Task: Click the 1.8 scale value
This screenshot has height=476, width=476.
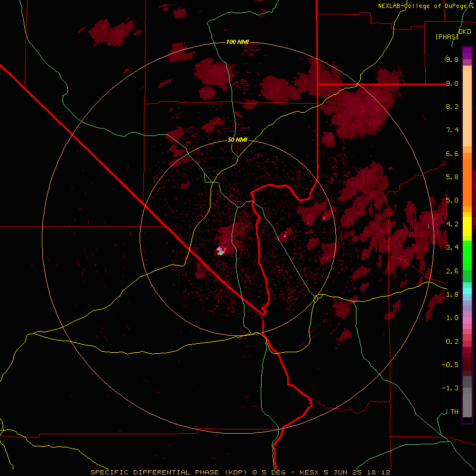Action: pyautogui.click(x=452, y=295)
